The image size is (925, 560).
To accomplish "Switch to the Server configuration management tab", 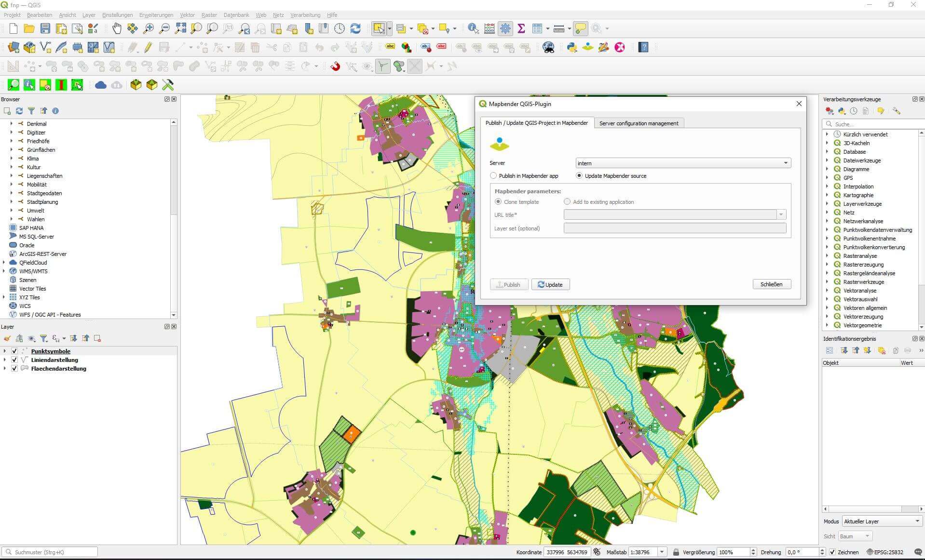I will pos(639,123).
